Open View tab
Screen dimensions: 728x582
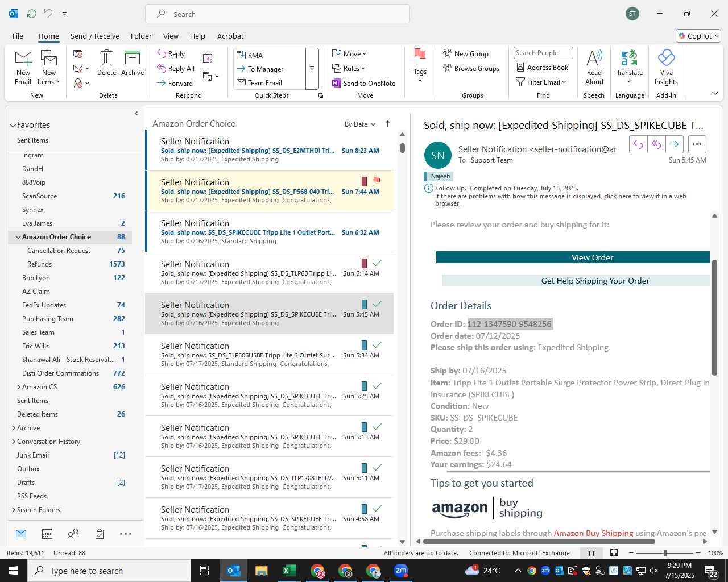[171, 36]
